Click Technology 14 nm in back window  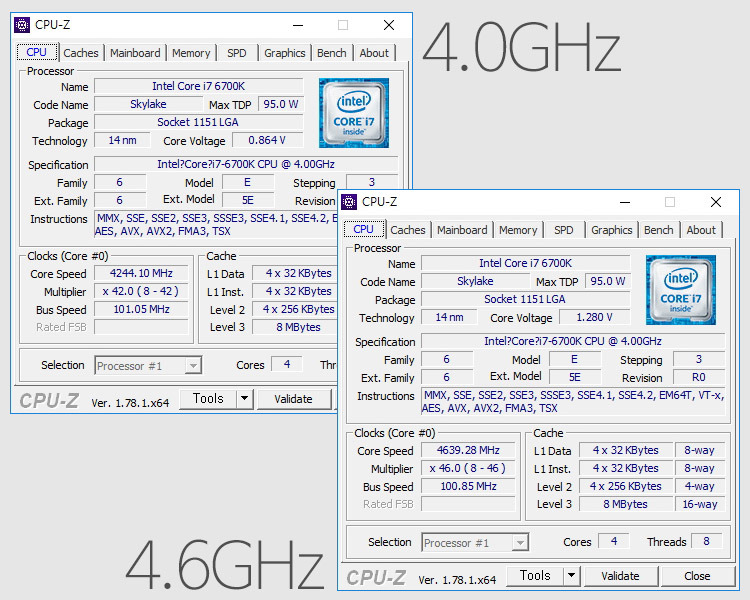click(x=122, y=140)
